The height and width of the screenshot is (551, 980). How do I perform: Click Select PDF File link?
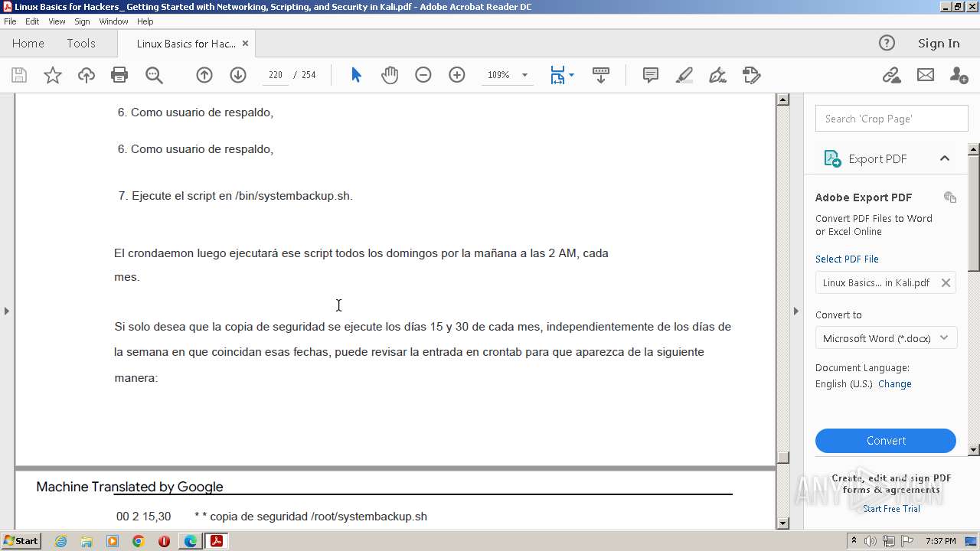pos(847,259)
